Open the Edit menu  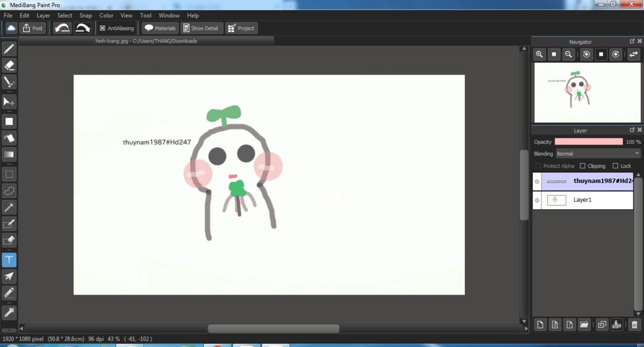(25, 15)
